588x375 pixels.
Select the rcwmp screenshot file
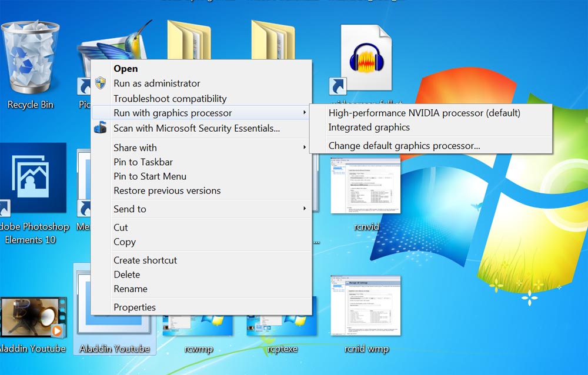[198, 326]
